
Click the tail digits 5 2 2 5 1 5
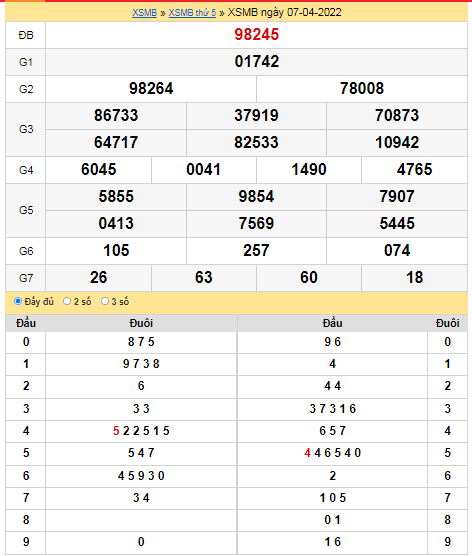tap(141, 431)
